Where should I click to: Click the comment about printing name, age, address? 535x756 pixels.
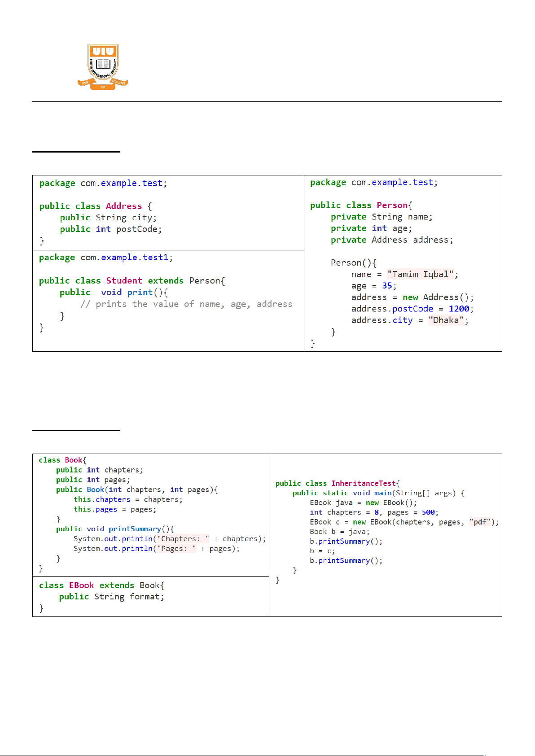(186, 304)
